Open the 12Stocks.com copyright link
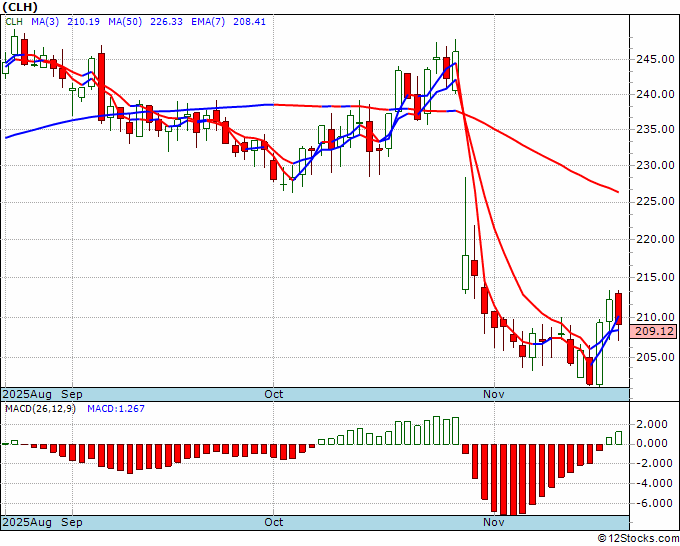The image size is (680, 546). 638,538
